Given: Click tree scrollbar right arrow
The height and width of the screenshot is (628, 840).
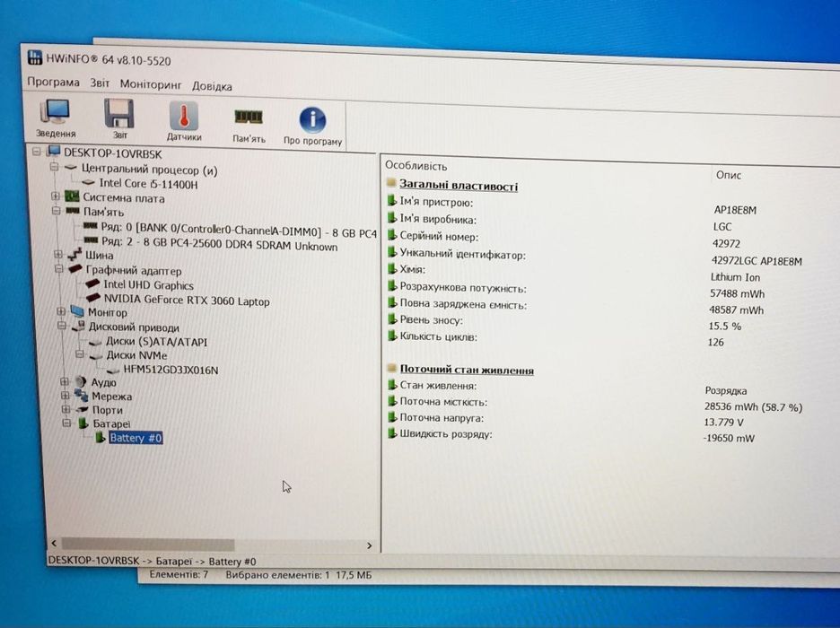Looking at the screenshot, I should click(x=369, y=545).
